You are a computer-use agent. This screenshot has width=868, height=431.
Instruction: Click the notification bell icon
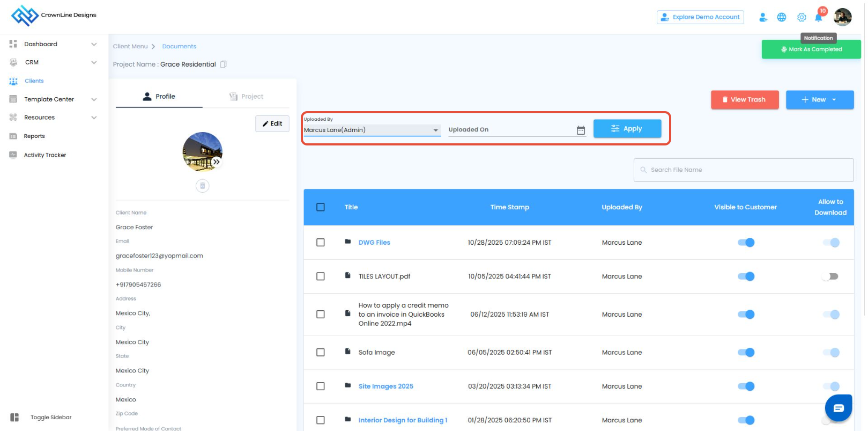coord(818,18)
